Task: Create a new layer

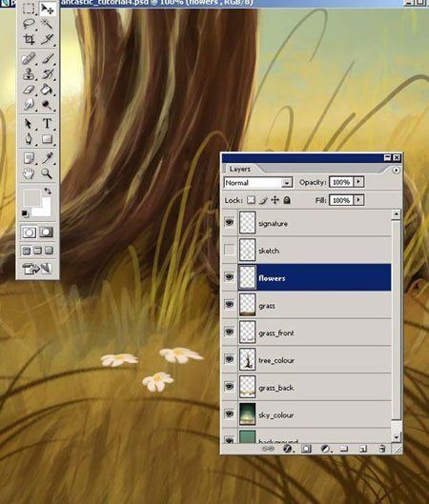Action: tap(363, 449)
